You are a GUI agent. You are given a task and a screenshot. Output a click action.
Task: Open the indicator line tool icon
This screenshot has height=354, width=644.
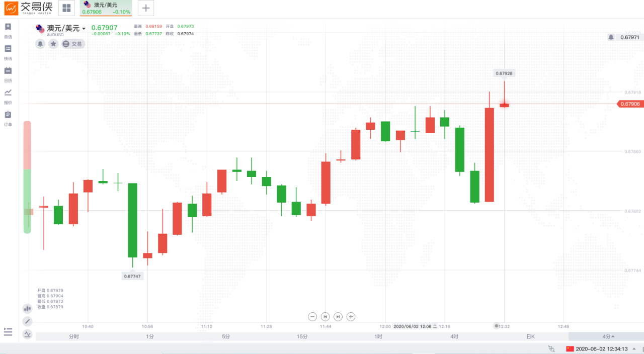tap(27, 333)
